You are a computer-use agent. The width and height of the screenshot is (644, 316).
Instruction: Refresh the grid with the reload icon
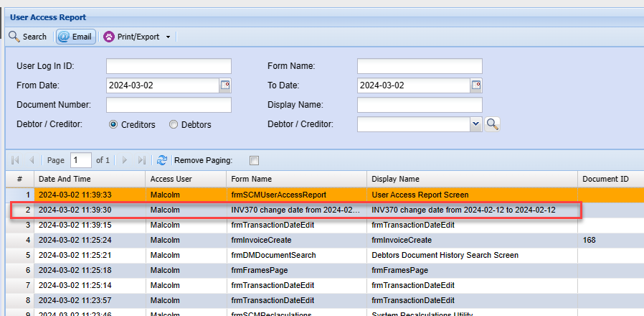[162, 160]
